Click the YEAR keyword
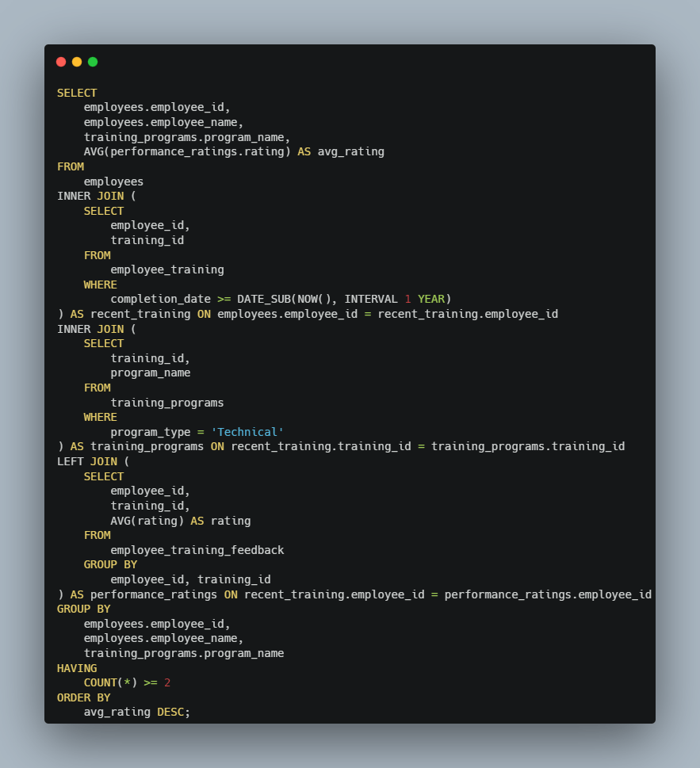Image resolution: width=700 pixels, height=768 pixels. [x=430, y=299]
